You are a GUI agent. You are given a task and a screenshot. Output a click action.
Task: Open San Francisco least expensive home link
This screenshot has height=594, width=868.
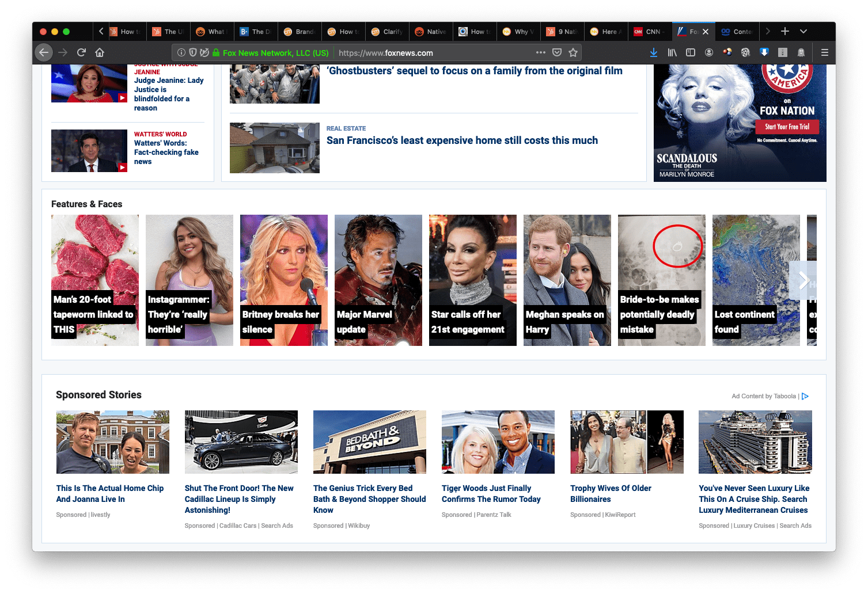[462, 140]
